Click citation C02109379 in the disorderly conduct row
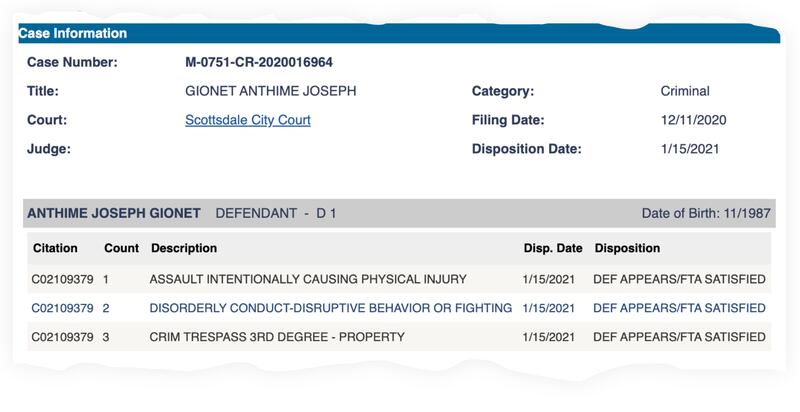800x412 pixels. coord(63,308)
